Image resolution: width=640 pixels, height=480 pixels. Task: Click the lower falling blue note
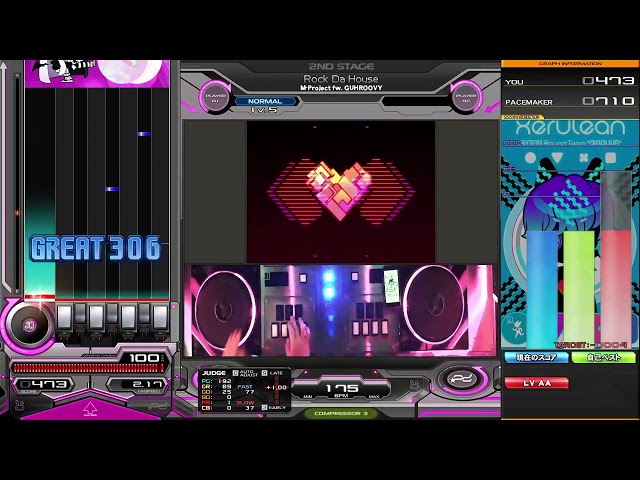112,189
